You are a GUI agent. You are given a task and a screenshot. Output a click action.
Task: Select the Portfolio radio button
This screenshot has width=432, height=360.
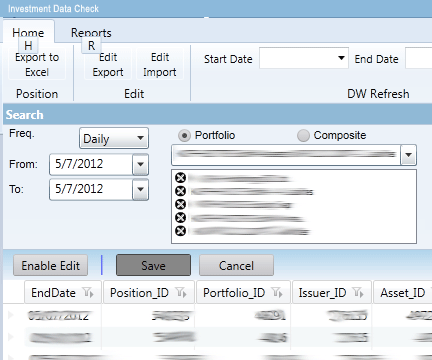coord(184,136)
